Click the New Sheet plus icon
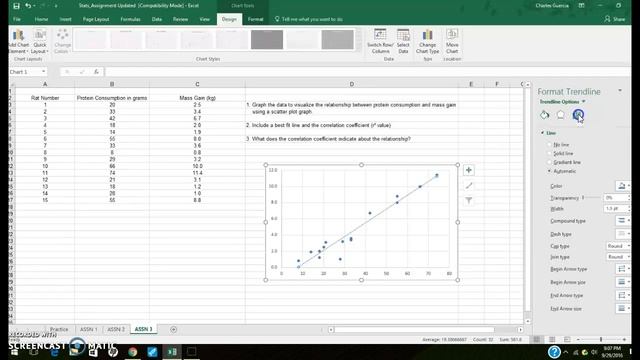 173,329
